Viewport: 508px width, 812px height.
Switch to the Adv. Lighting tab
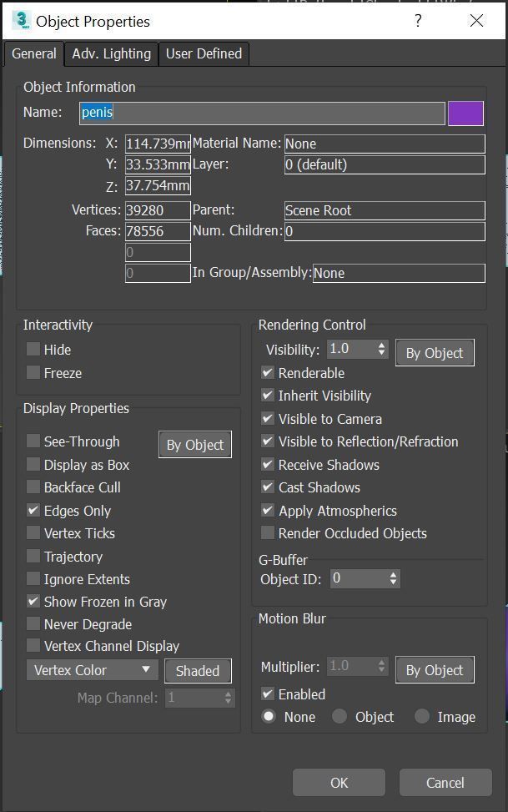111,53
